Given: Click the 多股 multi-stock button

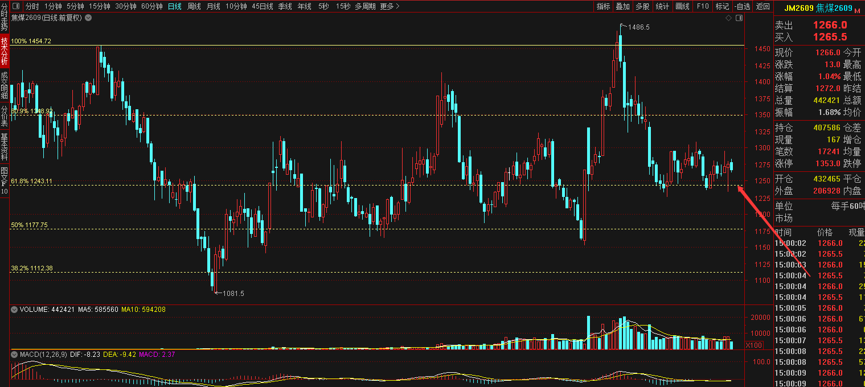Looking at the screenshot, I should click(642, 7).
